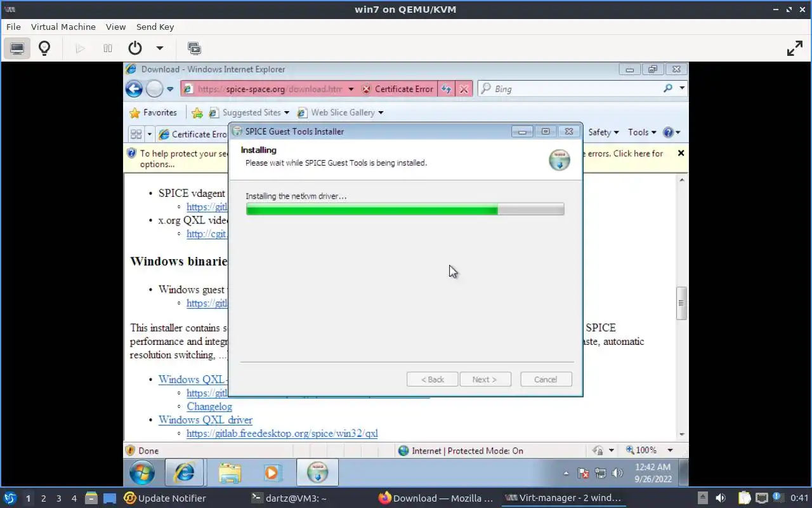The height and width of the screenshot is (508, 812).
Task: Show virtual hardware details lightbulb icon
Action: [x=44, y=48]
